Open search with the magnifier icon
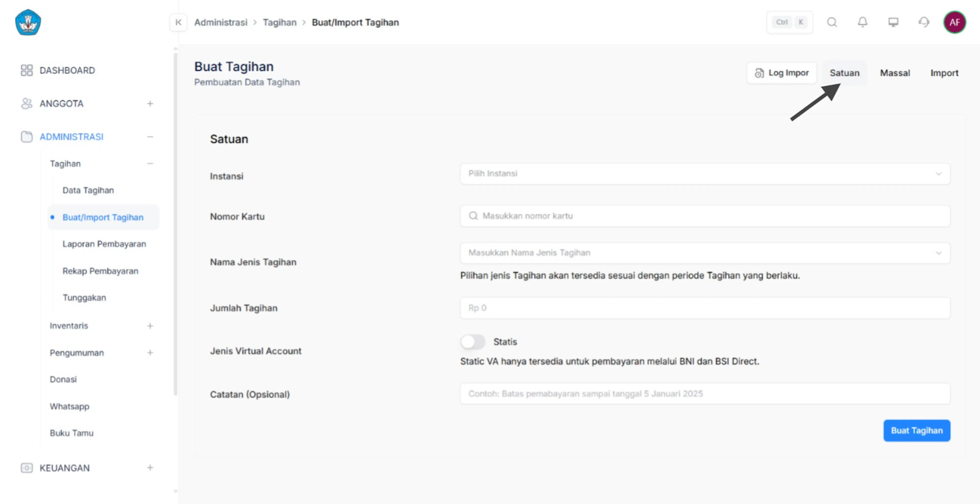This screenshot has width=980, height=504. [x=832, y=22]
